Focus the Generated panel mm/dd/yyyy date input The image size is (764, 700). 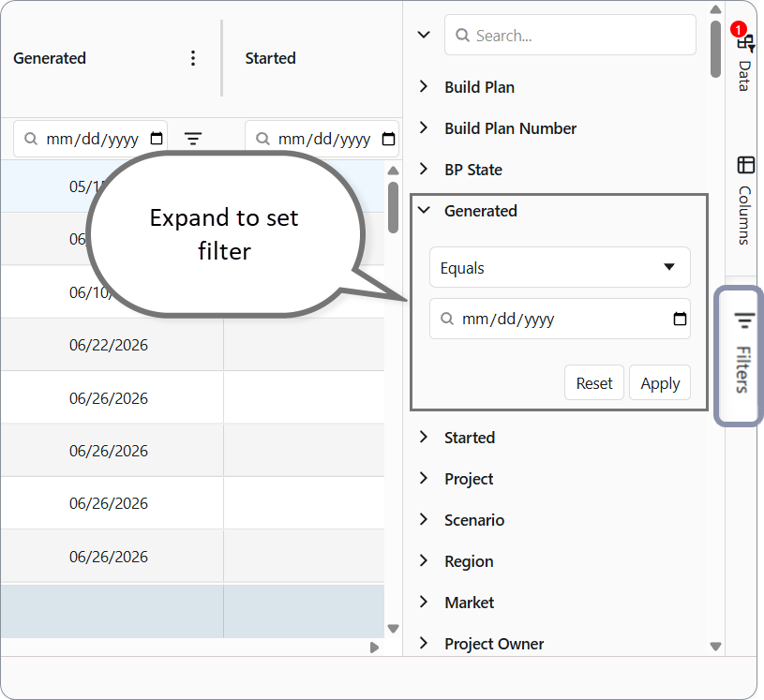point(560,319)
